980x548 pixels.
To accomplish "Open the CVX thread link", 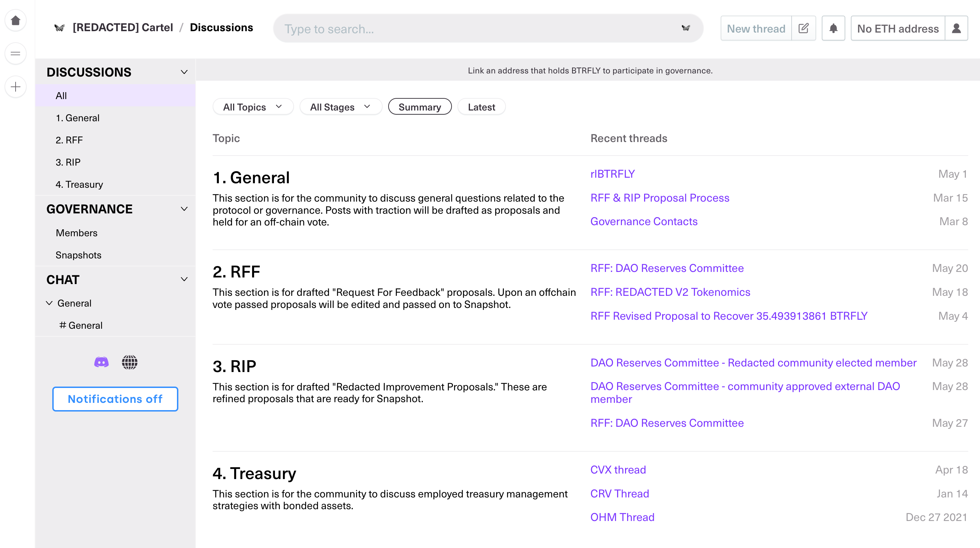I will [618, 470].
